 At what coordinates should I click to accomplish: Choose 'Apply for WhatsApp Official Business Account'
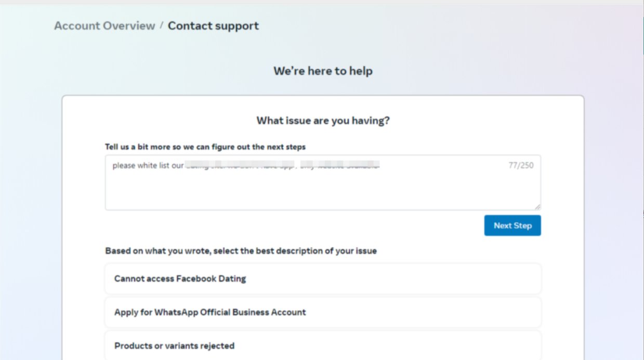click(322, 313)
